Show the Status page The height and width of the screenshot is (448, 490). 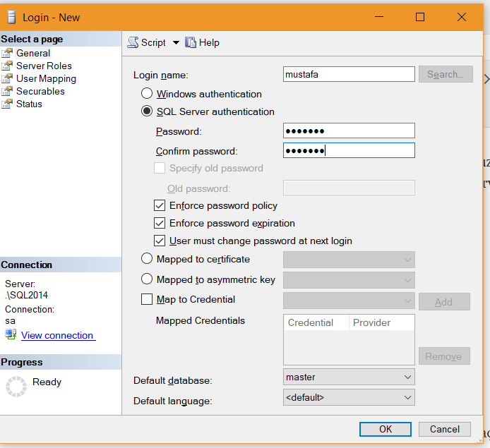tap(29, 104)
